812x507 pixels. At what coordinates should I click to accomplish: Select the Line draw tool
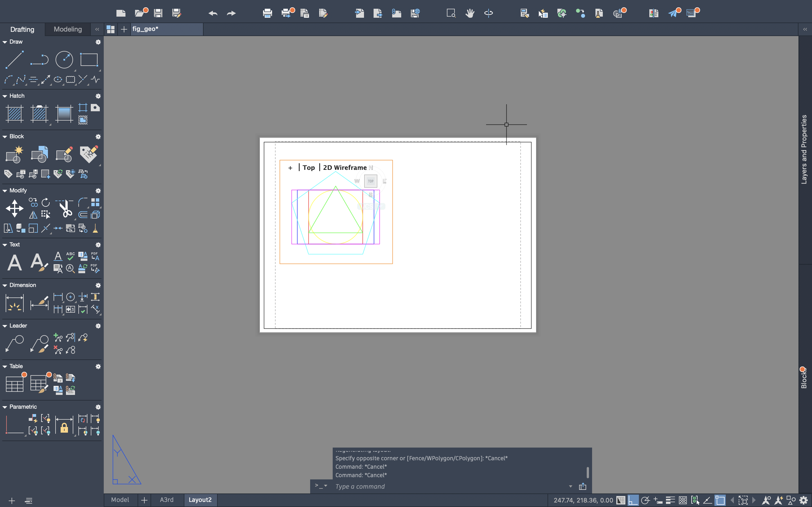(15, 60)
